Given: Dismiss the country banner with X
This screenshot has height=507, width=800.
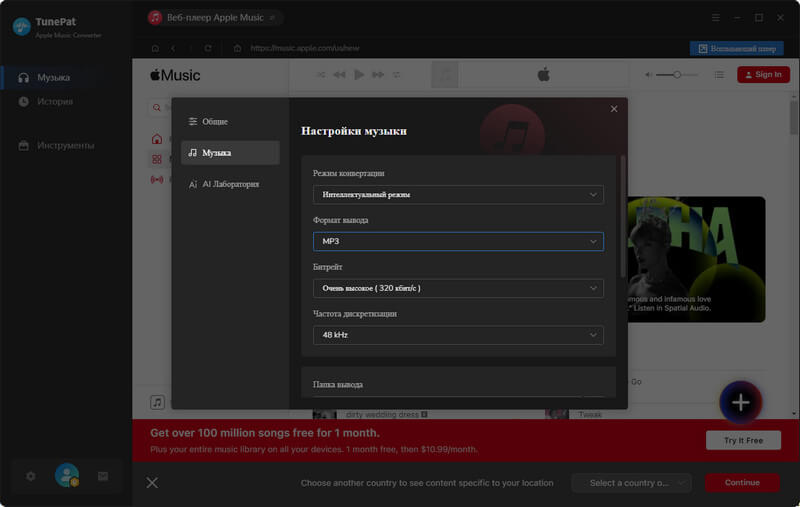Looking at the screenshot, I should coord(152,483).
